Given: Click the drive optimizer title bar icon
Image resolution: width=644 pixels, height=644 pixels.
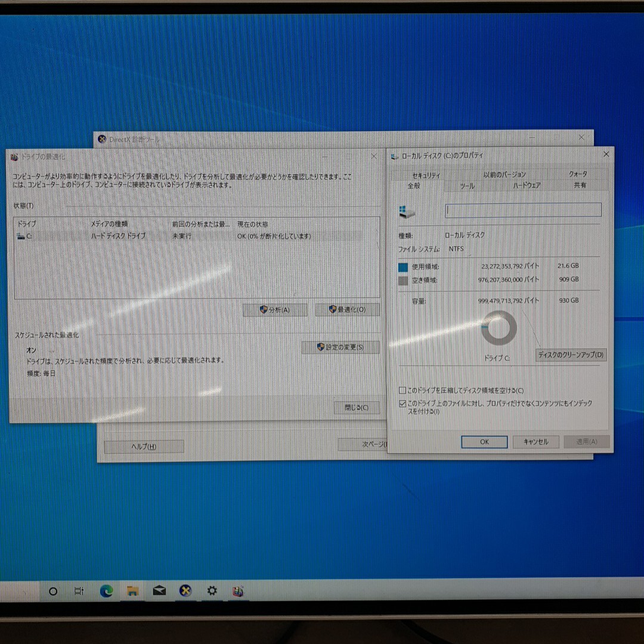Looking at the screenshot, I should (14, 157).
